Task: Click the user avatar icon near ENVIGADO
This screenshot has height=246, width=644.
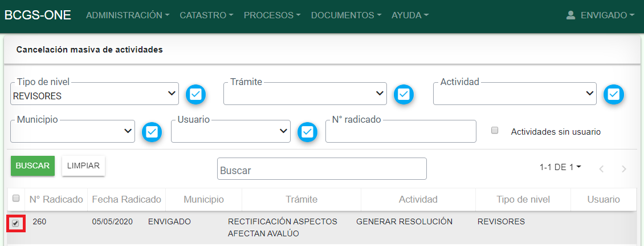Action: tap(570, 15)
